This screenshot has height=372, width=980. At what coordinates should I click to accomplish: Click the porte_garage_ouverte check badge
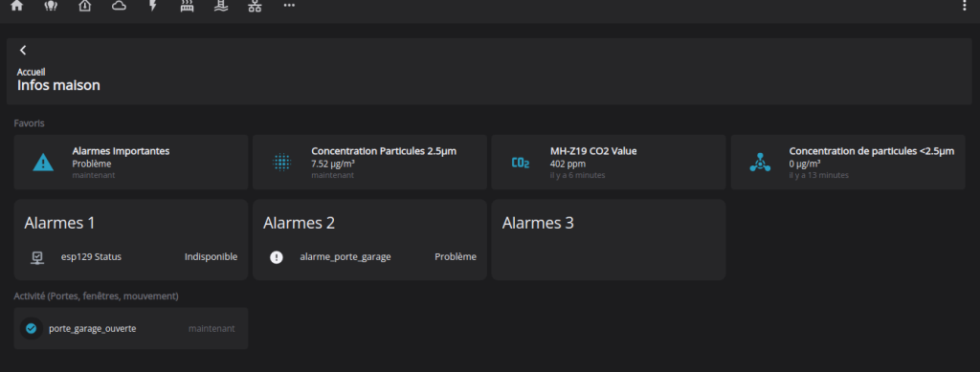(32, 328)
